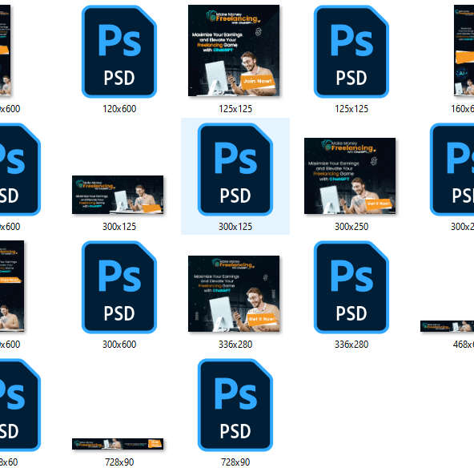Click the 125x125 name under the banner thumbnail
This screenshot has height=476, width=474.
235,109
